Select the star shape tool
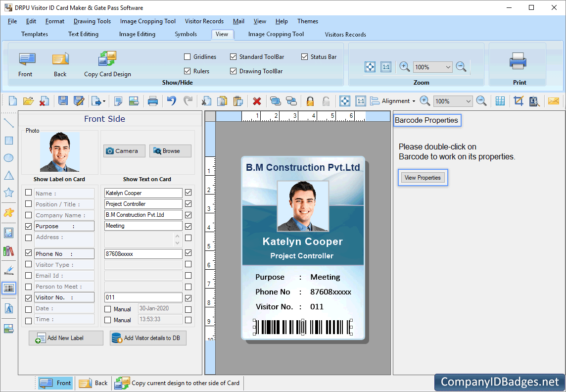Screen dimensions: 566x392 pos(9,193)
